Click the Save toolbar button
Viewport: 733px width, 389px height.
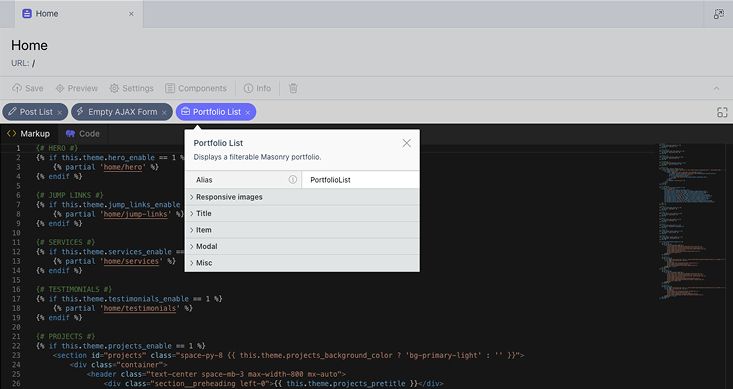coord(28,88)
